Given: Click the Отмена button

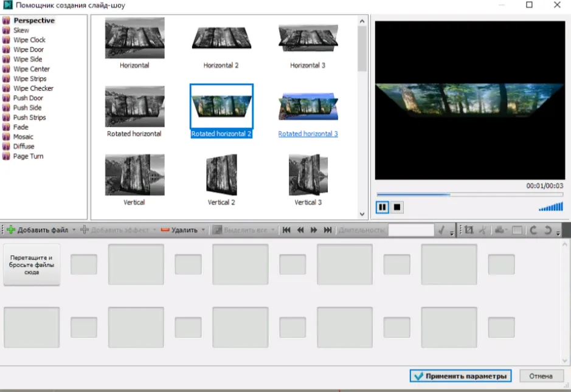Looking at the screenshot, I should pos(541,376).
